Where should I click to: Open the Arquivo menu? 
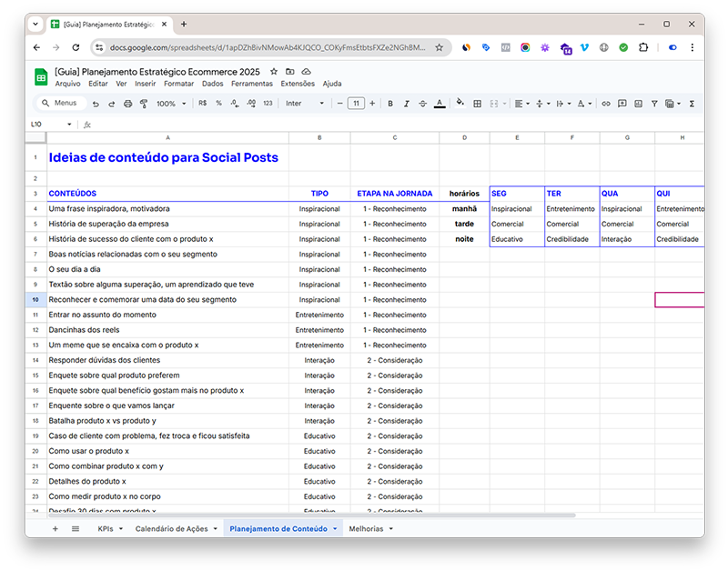[67, 84]
